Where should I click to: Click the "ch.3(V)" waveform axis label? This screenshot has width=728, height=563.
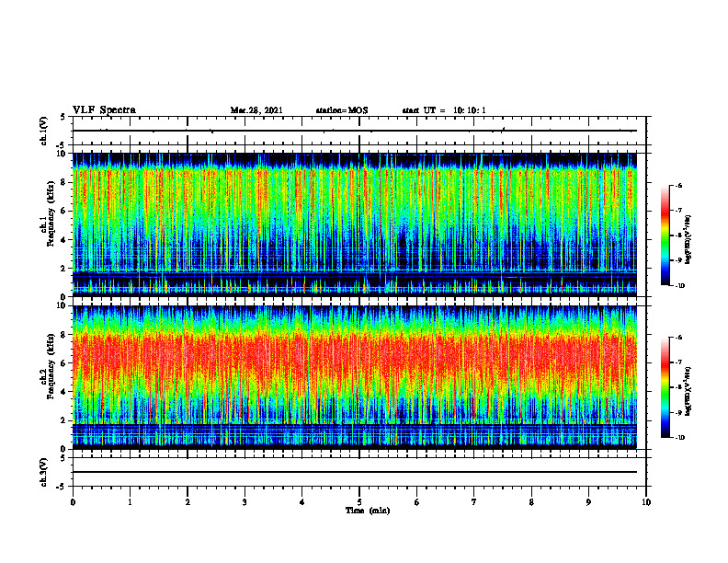44,472
